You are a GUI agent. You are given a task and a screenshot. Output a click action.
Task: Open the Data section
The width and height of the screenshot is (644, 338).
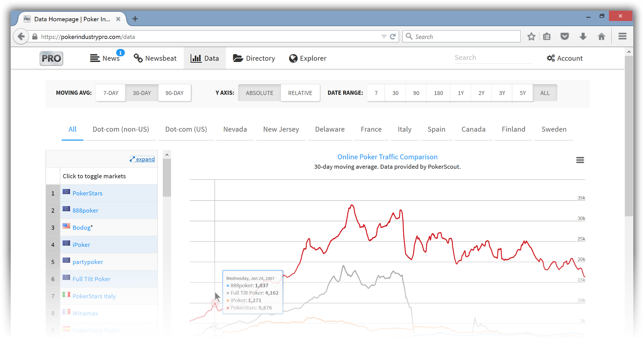pos(205,58)
